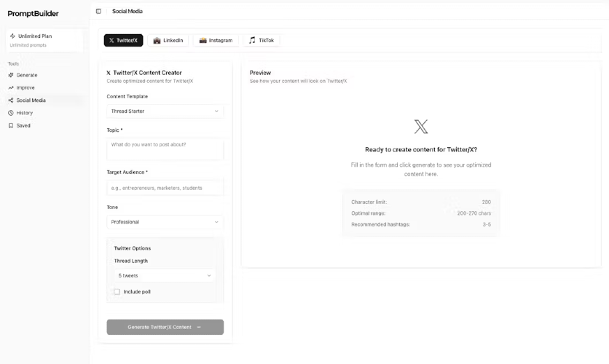Switch to the LinkedIn tab
Viewport: 609px width, 364px height.
tap(168, 40)
